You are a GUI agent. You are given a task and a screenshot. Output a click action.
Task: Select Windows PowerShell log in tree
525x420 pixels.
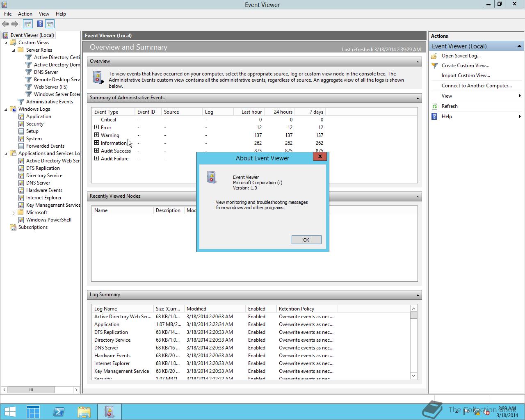coord(48,220)
